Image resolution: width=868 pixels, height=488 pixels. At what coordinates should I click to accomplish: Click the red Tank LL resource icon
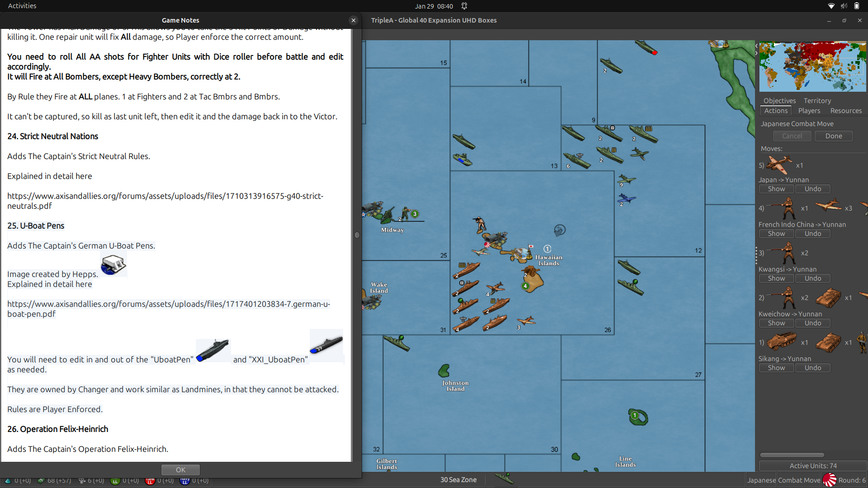pos(150,480)
